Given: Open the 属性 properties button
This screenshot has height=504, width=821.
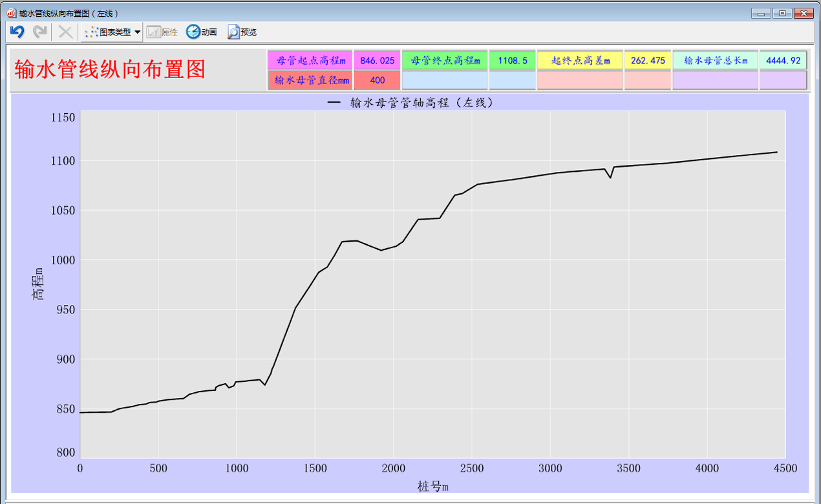Looking at the screenshot, I should click(x=162, y=32).
